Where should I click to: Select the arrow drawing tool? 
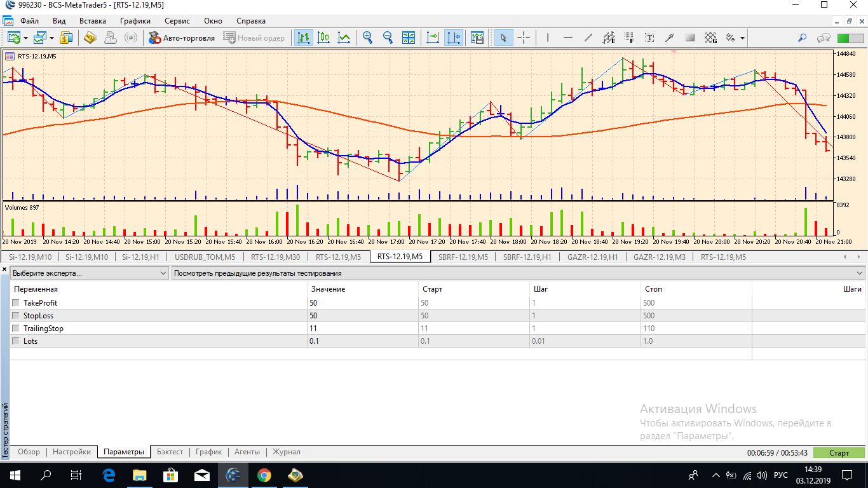tap(670, 37)
